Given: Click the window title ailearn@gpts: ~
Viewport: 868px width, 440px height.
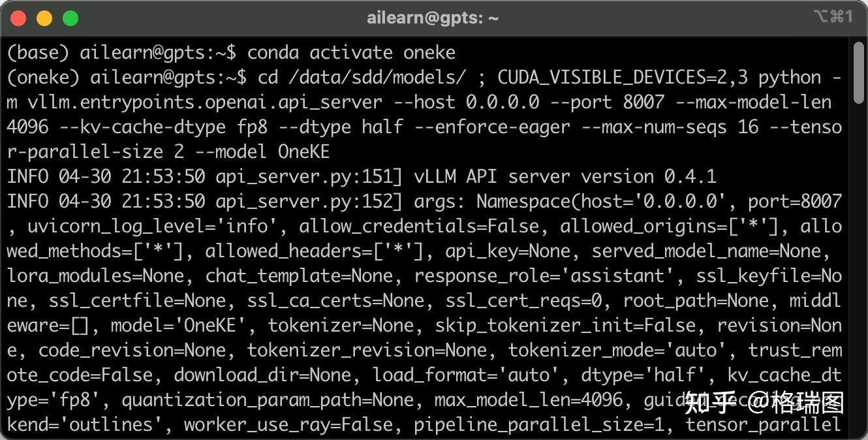Looking at the screenshot, I should pyautogui.click(x=433, y=18).
